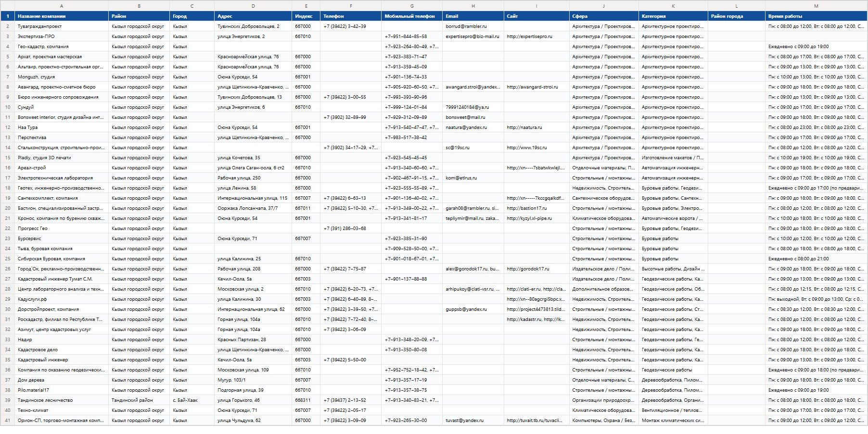Click the 'с. Бай-Хаак' city cell

pyautogui.click(x=192, y=400)
